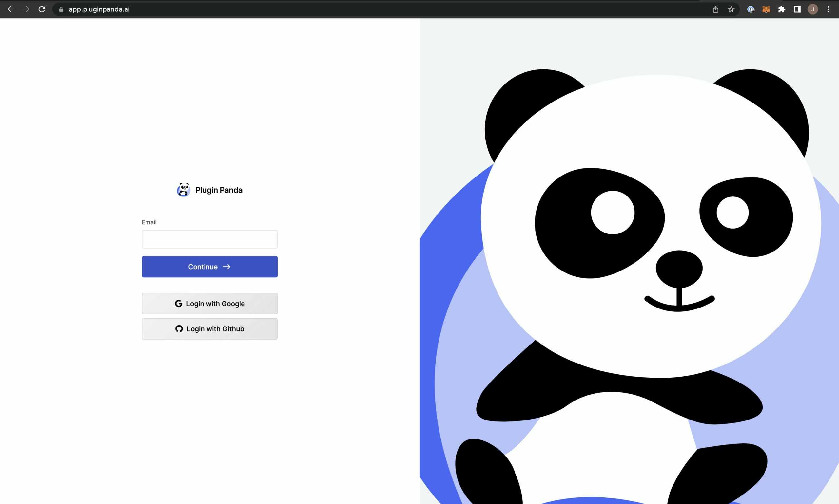The image size is (839, 504).
Task: Open the J profile avatar
Action: [x=812, y=9]
